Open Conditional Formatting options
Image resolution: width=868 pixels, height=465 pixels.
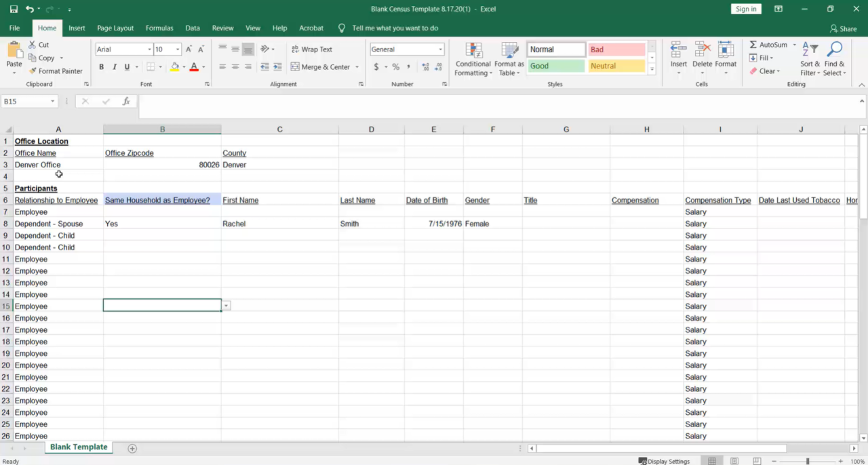tap(473, 60)
